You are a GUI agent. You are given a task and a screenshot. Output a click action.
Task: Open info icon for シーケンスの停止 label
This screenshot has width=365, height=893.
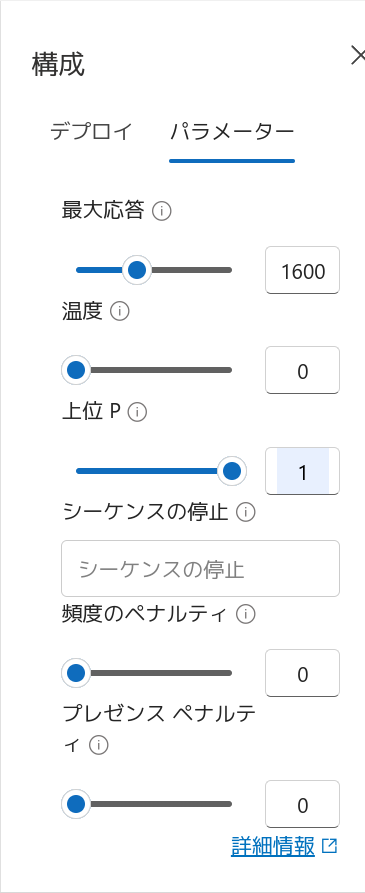coord(245,513)
